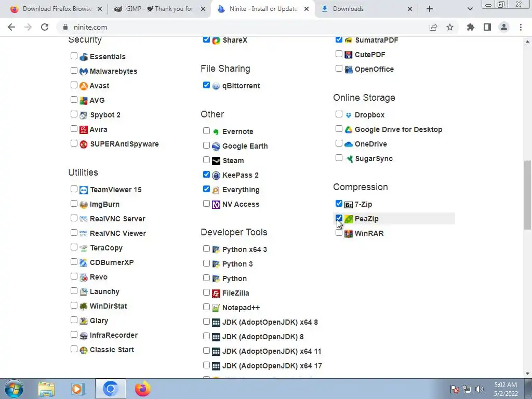The width and height of the screenshot is (532, 399).
Task: Click the InfraRecorder label
Action: tap(114, 335)
